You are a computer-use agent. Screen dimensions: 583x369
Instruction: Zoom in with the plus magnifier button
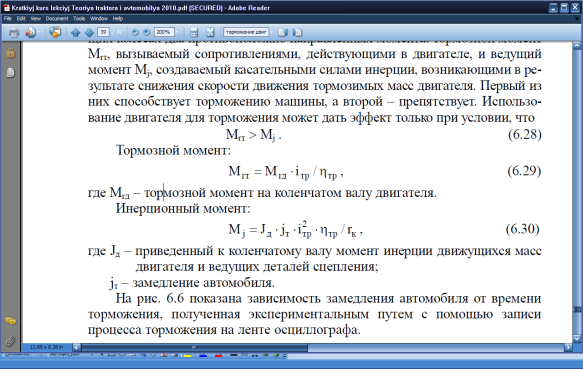[x=147, y=32]
